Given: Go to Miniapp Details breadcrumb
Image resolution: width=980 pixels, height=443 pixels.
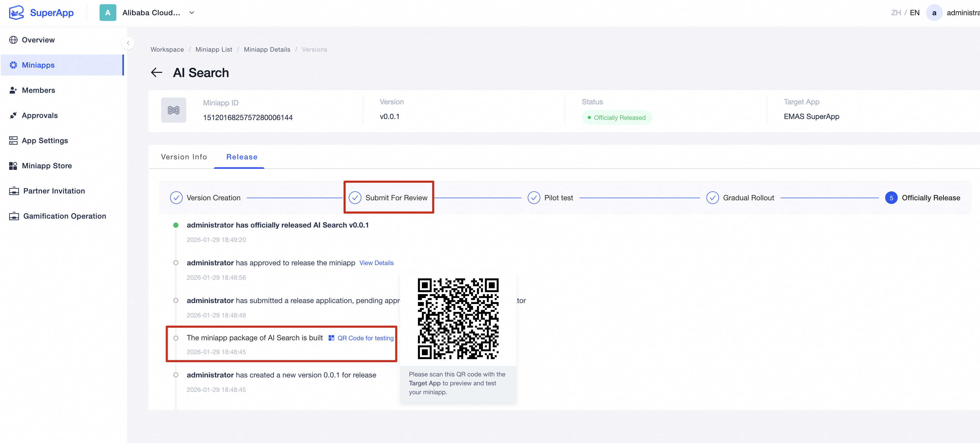Looking at the screenshot, I should point(267,50).
